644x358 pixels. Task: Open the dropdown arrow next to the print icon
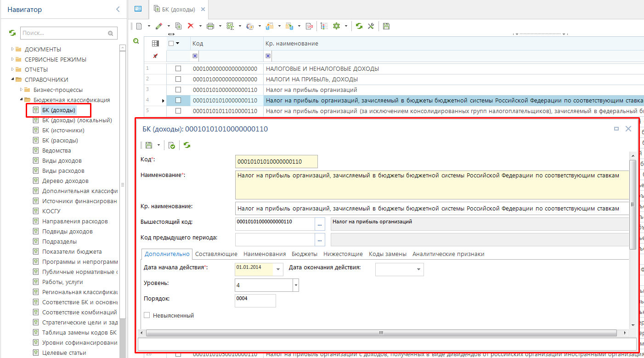click(x=220, y=26)
